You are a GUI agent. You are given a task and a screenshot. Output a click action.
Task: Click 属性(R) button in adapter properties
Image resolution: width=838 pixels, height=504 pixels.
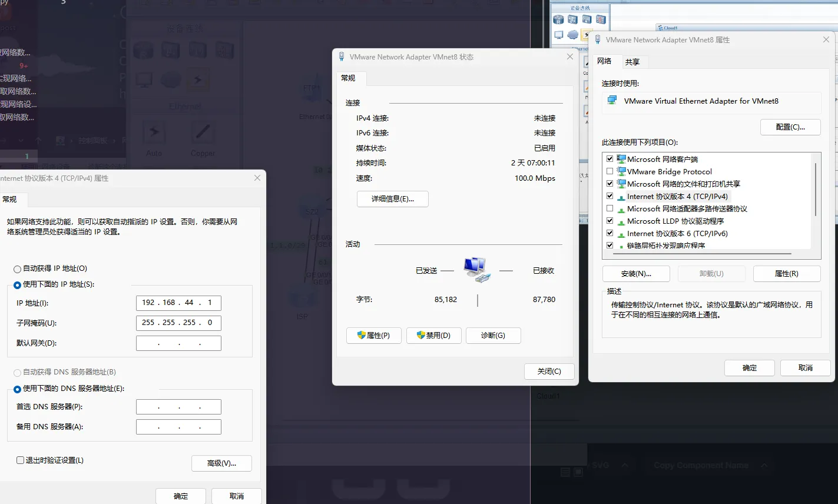click(x=787, y=274)
